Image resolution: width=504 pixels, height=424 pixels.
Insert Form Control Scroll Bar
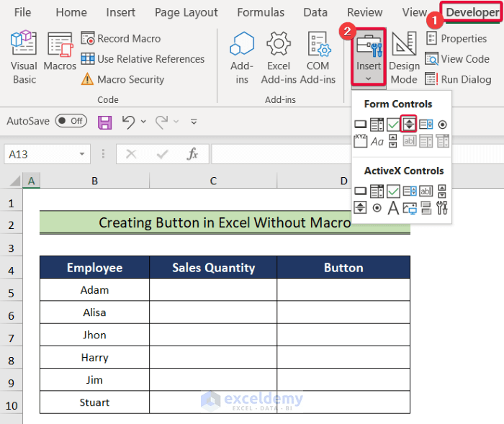(x=393, y=141)
